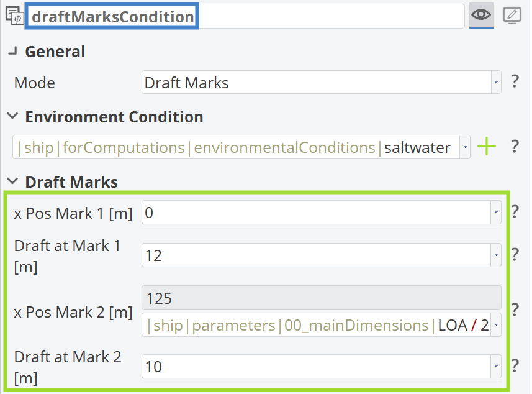Open the saltwater selection dropdown arrow

(464, 147)
